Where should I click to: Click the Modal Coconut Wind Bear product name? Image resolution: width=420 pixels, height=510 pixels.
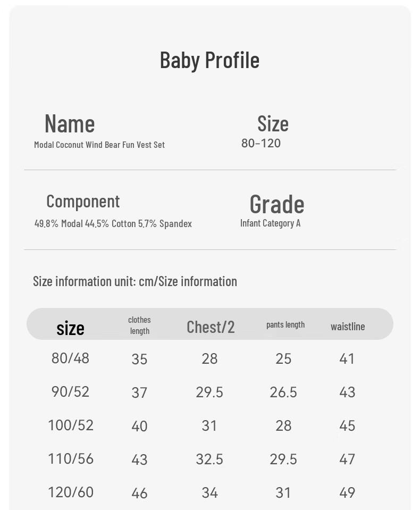pos(99,145)
